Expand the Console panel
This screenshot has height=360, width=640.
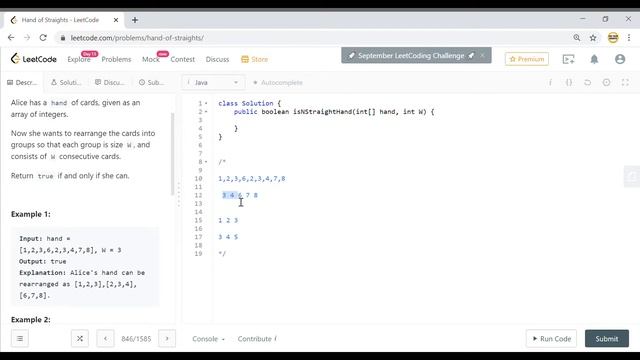[x=208, y=339]
